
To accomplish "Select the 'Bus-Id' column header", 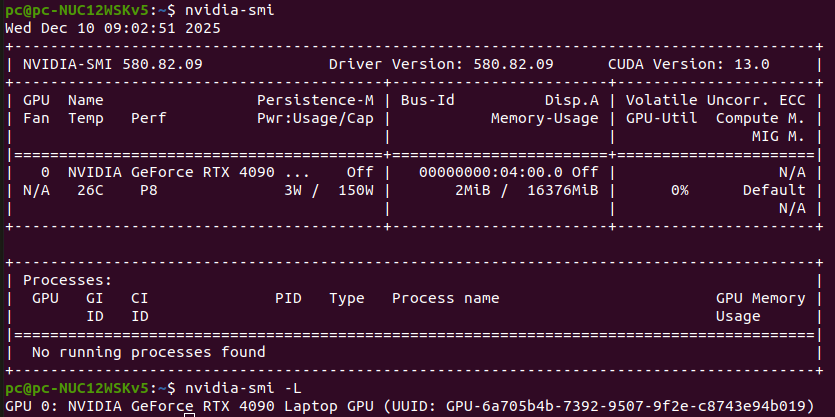I will point(428,100).
